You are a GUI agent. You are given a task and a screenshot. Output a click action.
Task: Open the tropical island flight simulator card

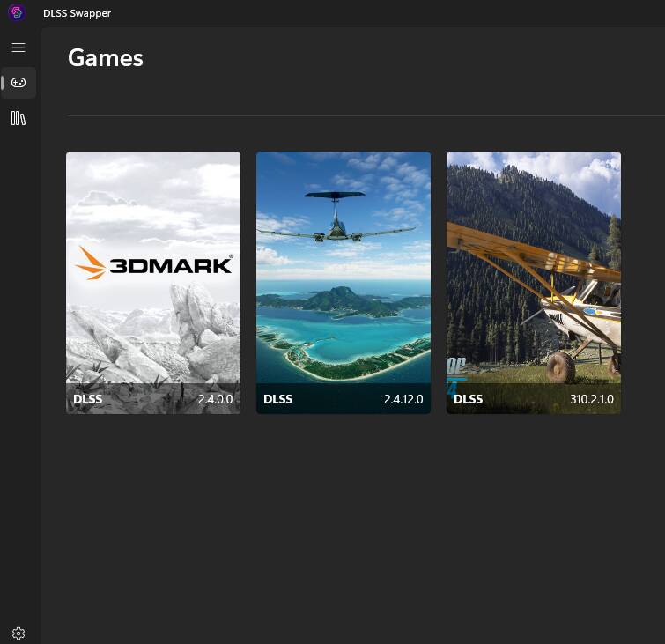coord(344,283)
